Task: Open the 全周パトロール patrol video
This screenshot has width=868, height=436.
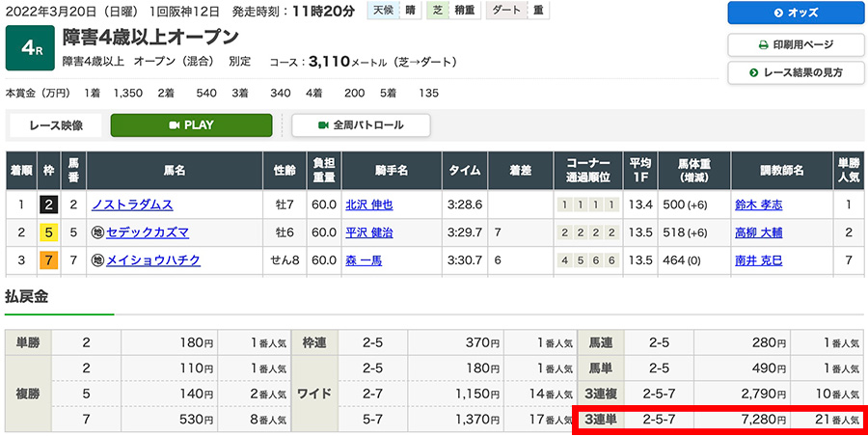Action: click(361, 125)
